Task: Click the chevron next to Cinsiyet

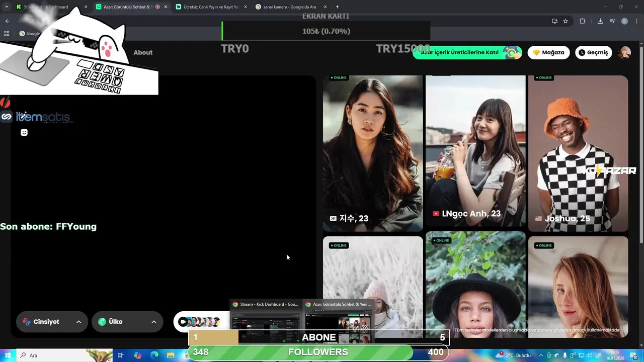Action: (78, 322)
